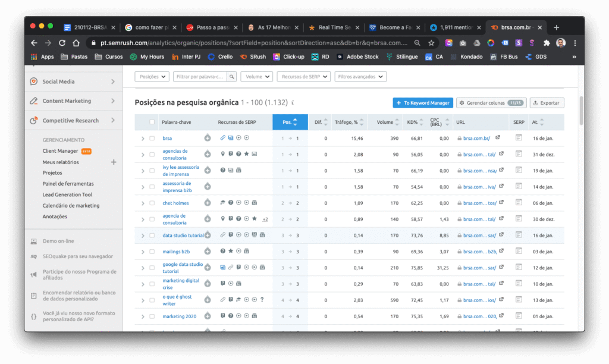Sort by the Pos. column header
The height and width of the screenshot is (364, 609).
click(290, 122)
